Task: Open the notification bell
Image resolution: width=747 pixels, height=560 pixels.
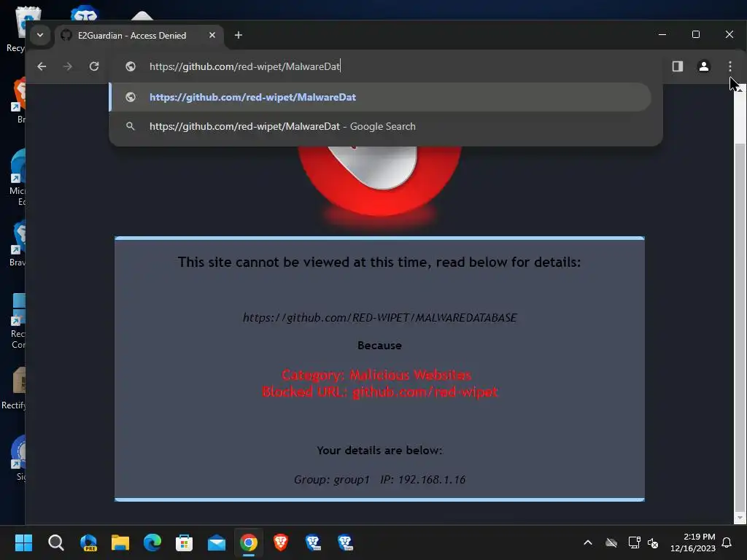Action: pyautogui.click(x=727, y=542)
